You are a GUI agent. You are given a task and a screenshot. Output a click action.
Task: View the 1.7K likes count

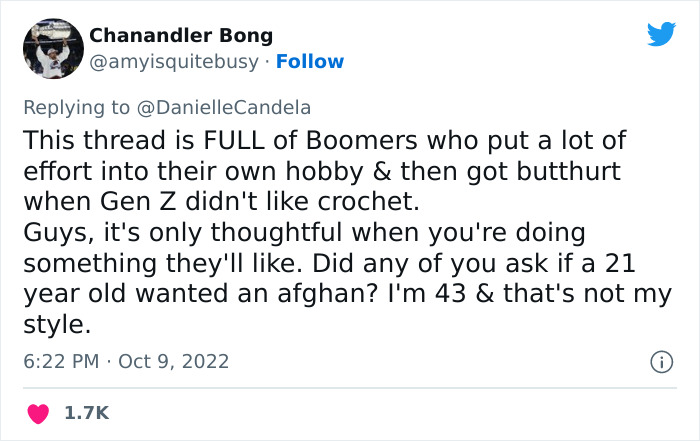point(88,412)
